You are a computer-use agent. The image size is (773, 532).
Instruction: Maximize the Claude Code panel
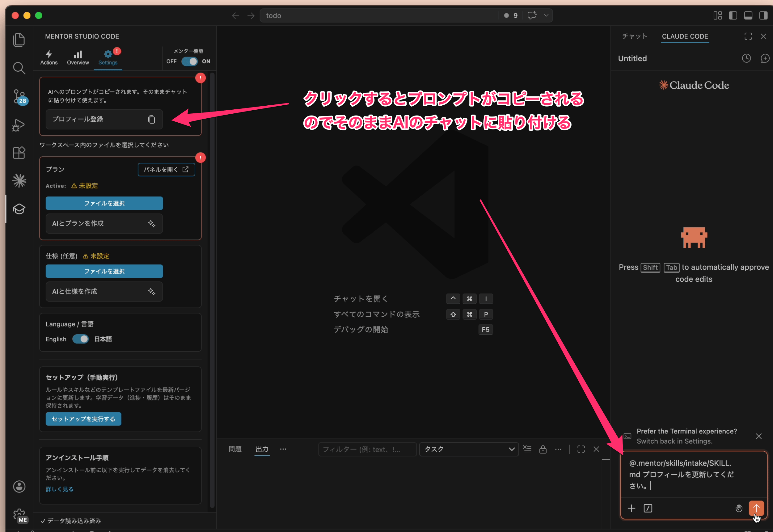point(748,36)
